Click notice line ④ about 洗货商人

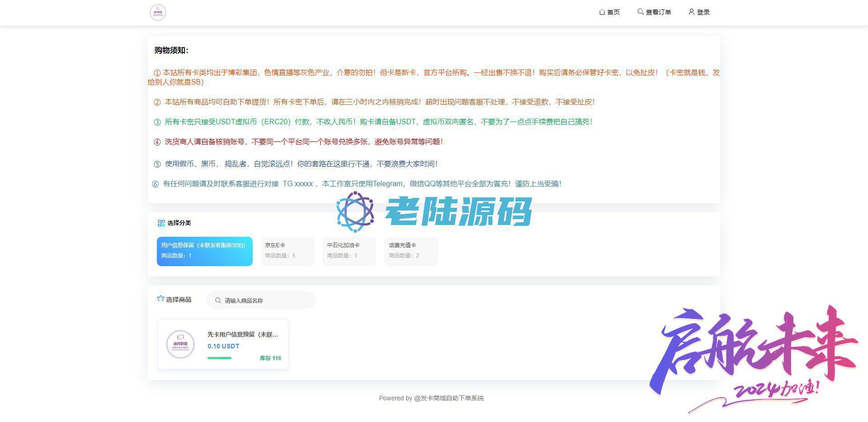[298, 142]
